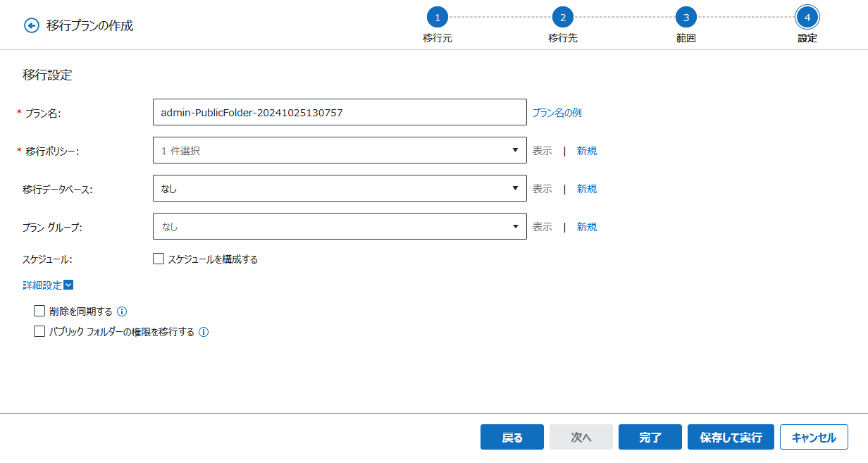This screenshot has height=463, width=868.
Task: Click the キャンセル button
Action: 814,437
